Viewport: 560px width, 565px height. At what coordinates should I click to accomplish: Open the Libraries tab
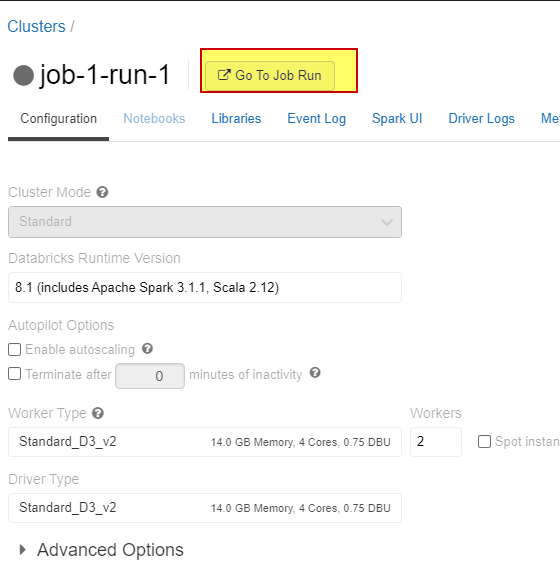pos(236,119)
